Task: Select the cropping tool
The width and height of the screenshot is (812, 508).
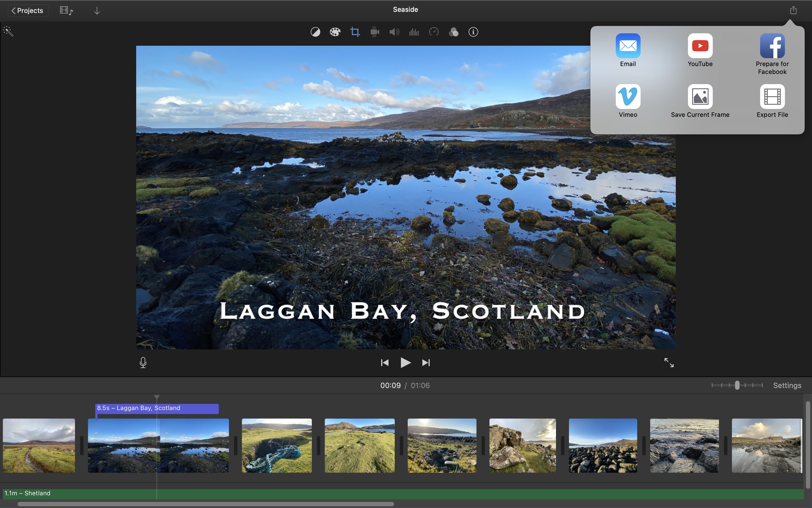Action: (355, 32)
